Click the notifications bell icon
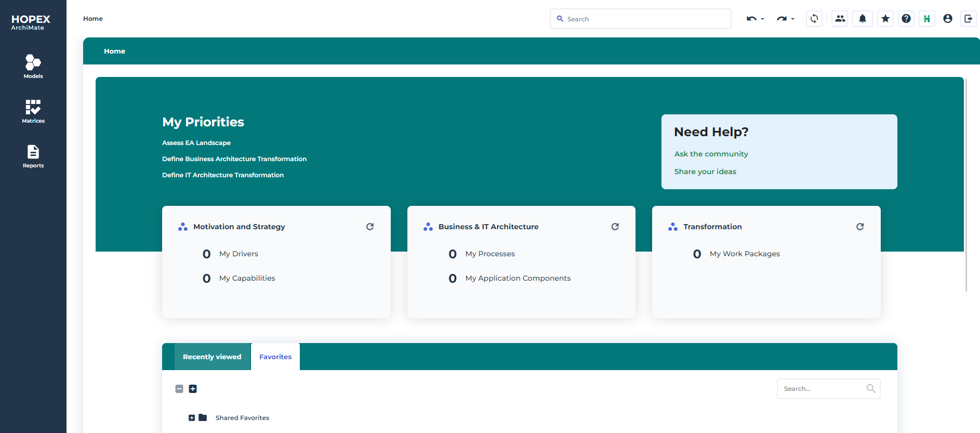 click(863, 19)
